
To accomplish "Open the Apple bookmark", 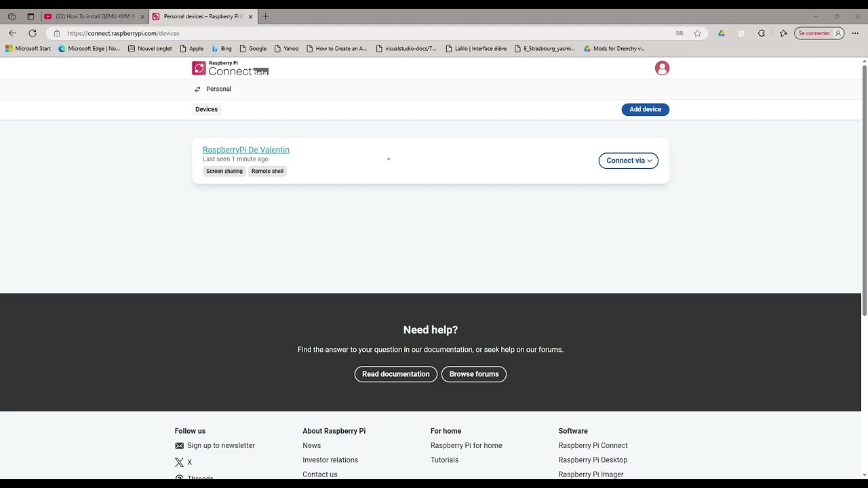I will 191,49.
